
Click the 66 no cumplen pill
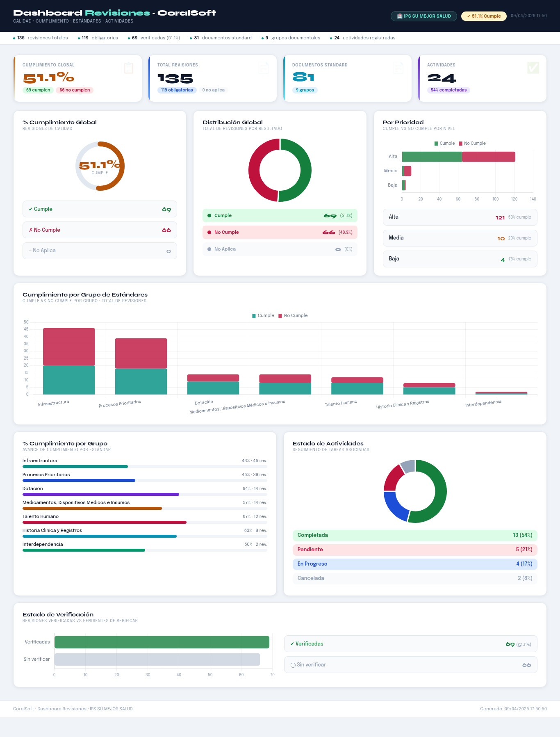75,90
